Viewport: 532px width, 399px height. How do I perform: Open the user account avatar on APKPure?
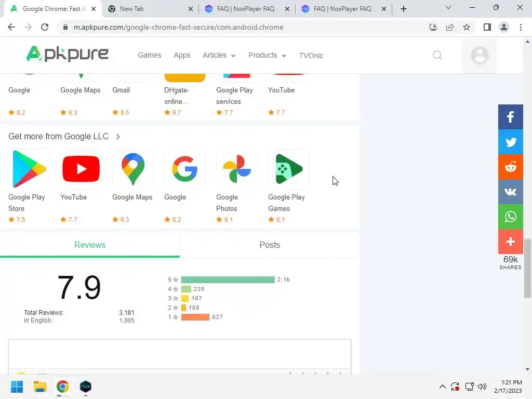tap(480, 55)
